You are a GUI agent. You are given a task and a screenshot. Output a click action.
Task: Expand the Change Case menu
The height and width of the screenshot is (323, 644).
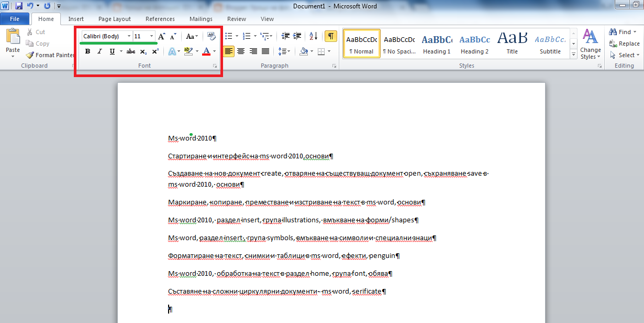coord(192,36)
